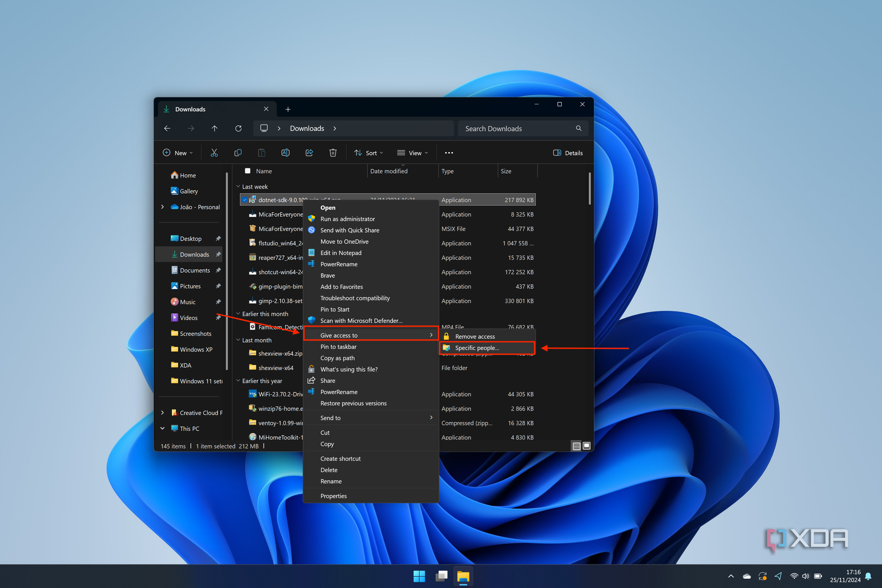Click File Explorer icon on taskbar
Image resolution: width=882 pixels, height=588 pixels.
point(463,576)
